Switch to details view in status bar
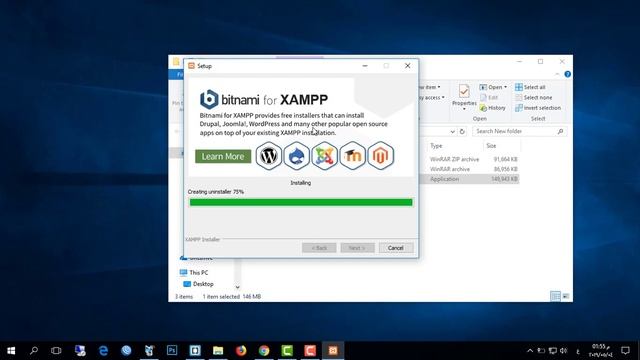The width and height of the screenshot is (640, 360). tap(555, 296)
